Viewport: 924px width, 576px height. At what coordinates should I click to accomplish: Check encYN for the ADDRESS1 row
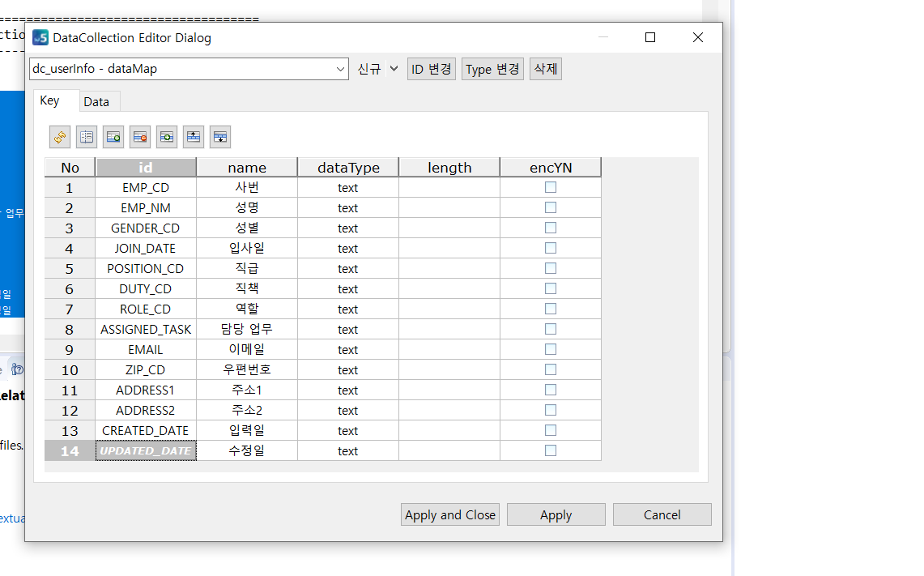coord(551,390)
